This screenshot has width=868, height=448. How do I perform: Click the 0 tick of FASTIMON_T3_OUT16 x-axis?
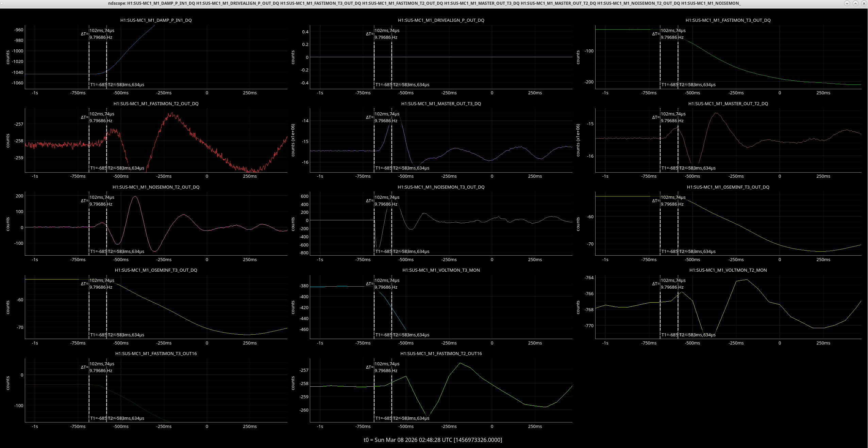[x=207, y=427]
